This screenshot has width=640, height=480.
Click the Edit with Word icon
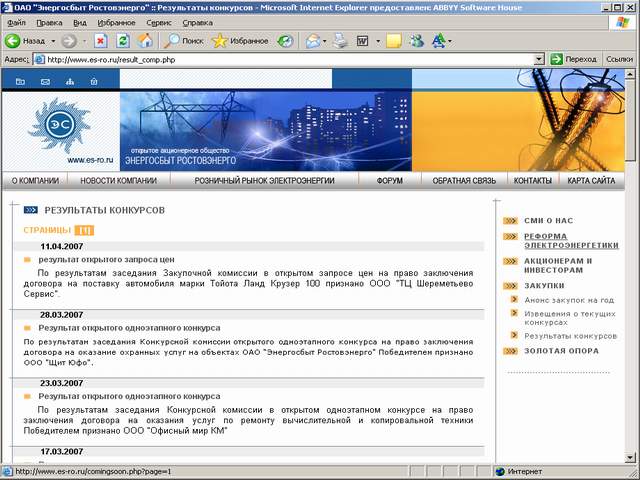(362, 41)
